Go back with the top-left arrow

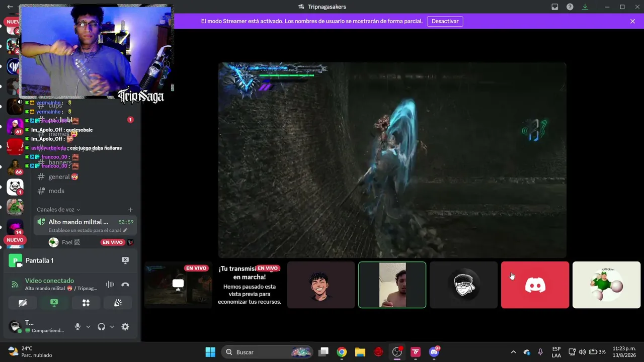coord(10,7)
